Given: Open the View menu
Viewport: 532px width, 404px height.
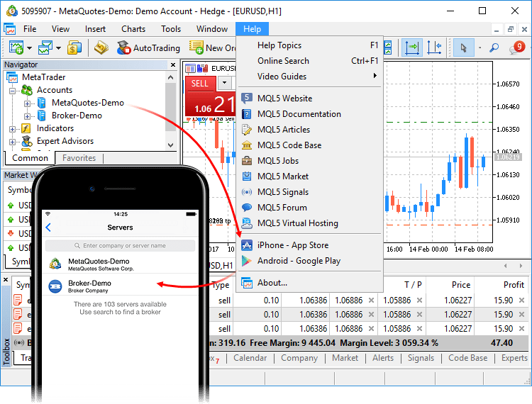Looking at the screenshot, I should (x=60, y=29).
